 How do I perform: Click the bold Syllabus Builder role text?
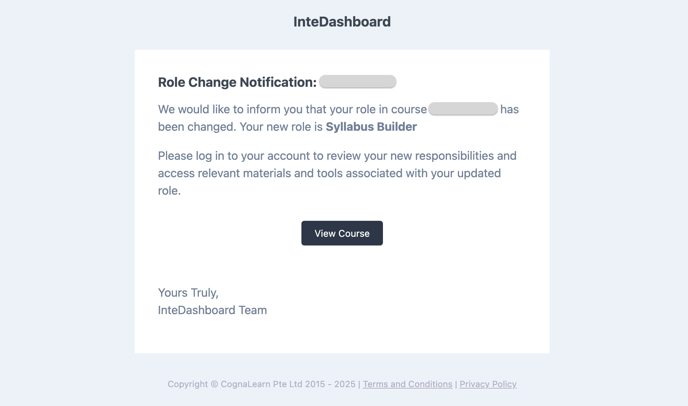(x=371, y=127)
